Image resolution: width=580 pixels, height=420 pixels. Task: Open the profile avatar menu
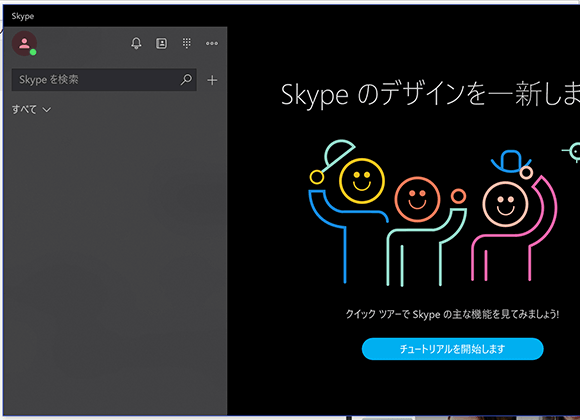(24, 43)
